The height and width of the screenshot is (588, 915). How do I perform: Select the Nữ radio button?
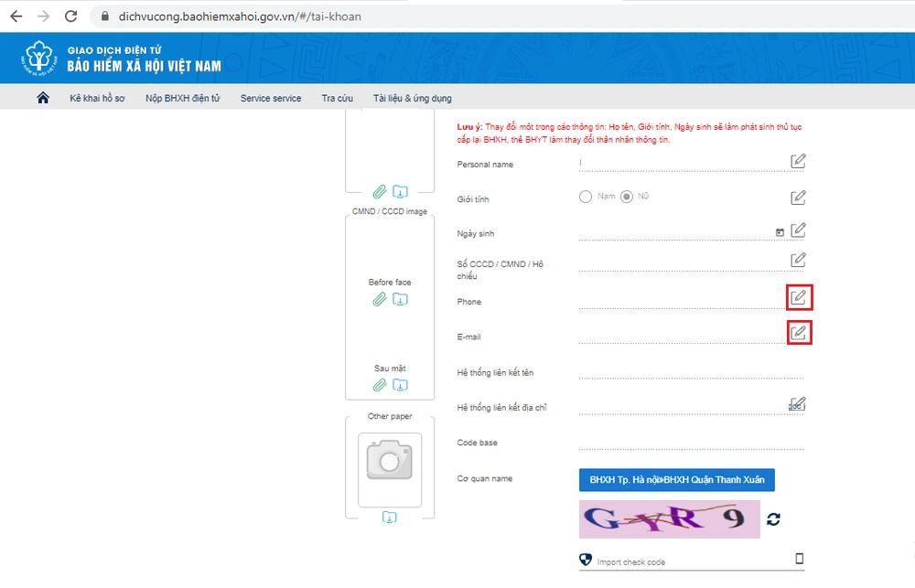[627, 197]
